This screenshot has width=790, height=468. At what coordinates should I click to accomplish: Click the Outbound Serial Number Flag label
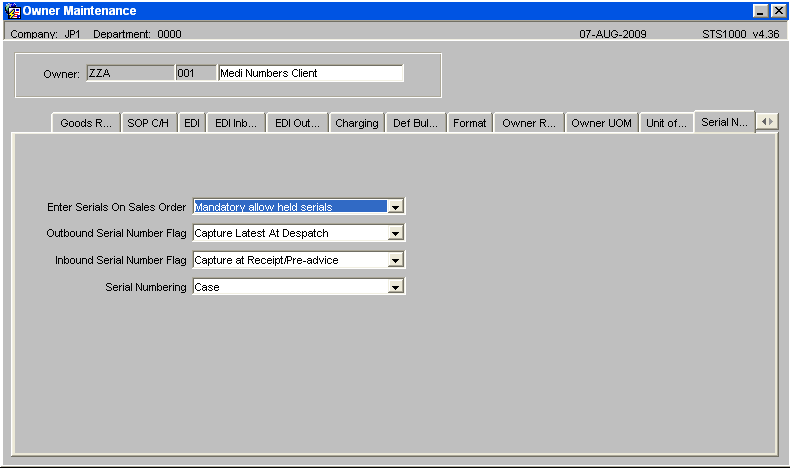tap(116, 233)
